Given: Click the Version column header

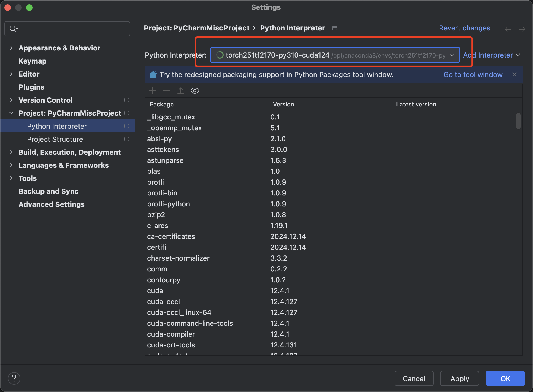Looking at the screenshot, I should point(330,105).
